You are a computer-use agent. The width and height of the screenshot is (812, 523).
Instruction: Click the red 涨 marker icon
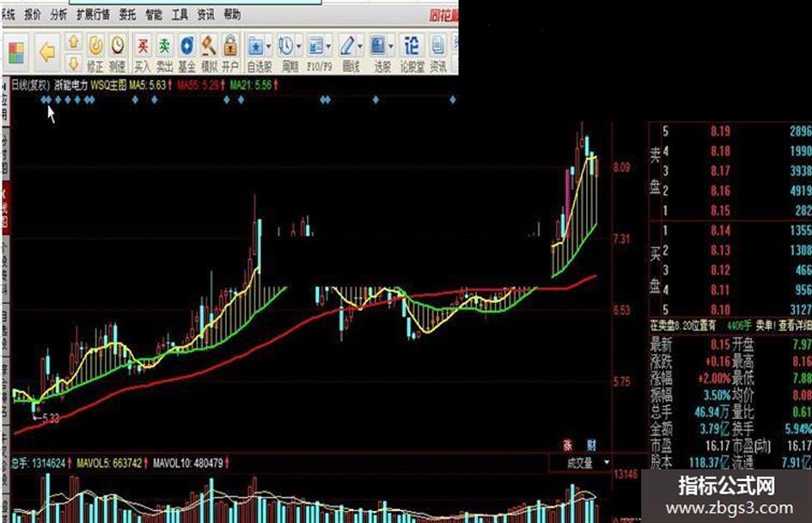pyautogui.click(x=568, y=445)
